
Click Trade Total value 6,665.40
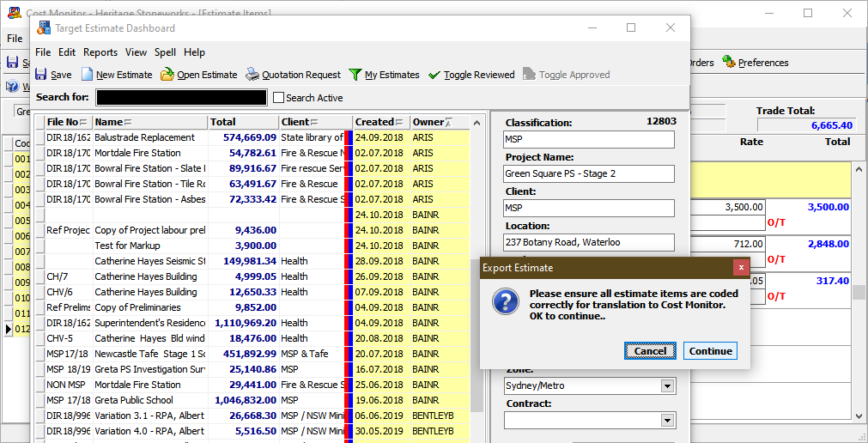[832, 125]
